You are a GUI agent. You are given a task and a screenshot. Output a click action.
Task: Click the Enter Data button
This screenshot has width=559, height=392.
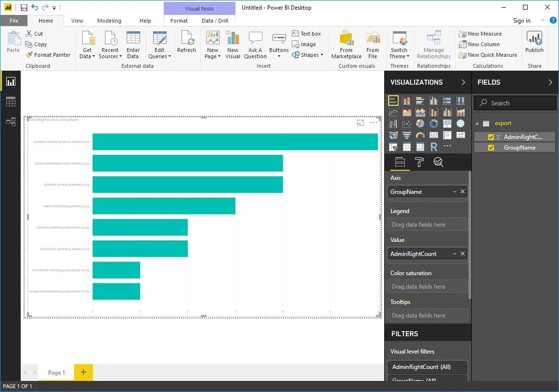(x=133, y=45)
